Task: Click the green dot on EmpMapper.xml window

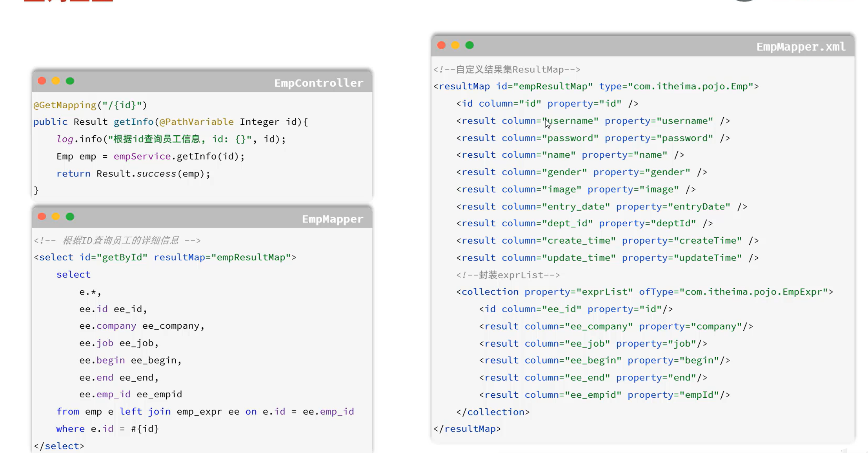Action: point(469,45)
